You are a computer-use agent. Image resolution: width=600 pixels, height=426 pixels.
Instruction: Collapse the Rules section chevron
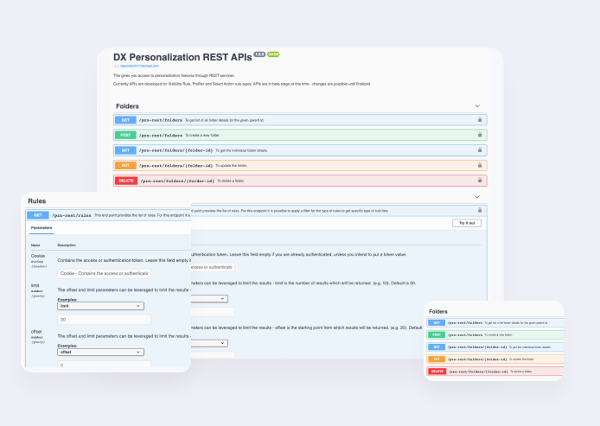[477, 197]
